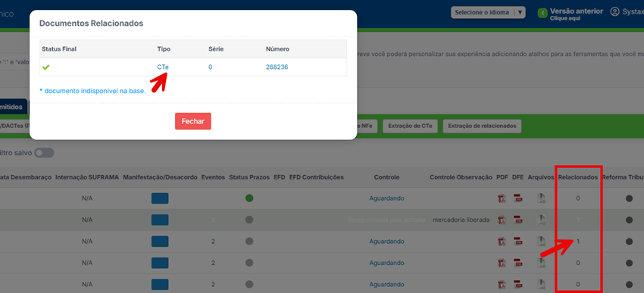The width and height of the screenshot is (644, 293).
Task: Open the DFE icon in the green-status row
Action: point(518,198)
